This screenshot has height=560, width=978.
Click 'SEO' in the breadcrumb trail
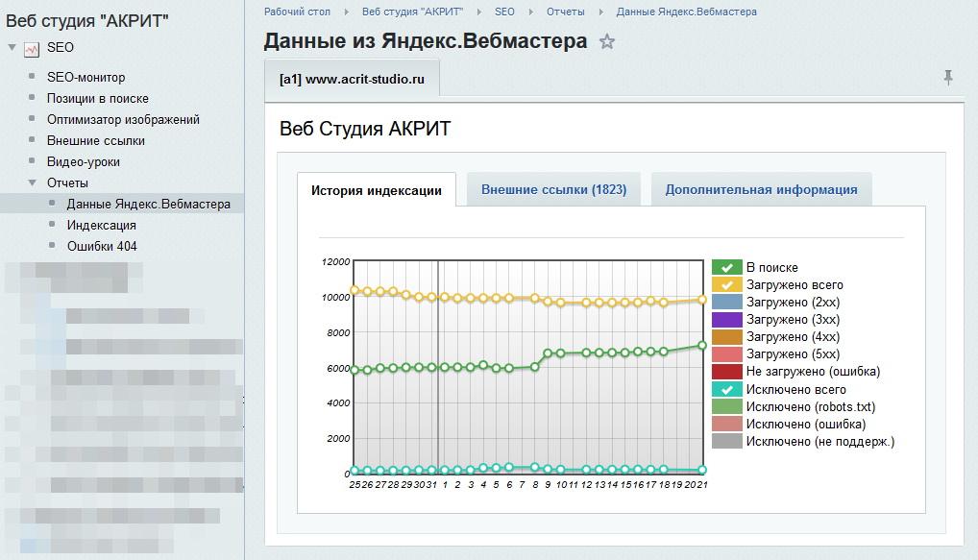coord(504,12)
